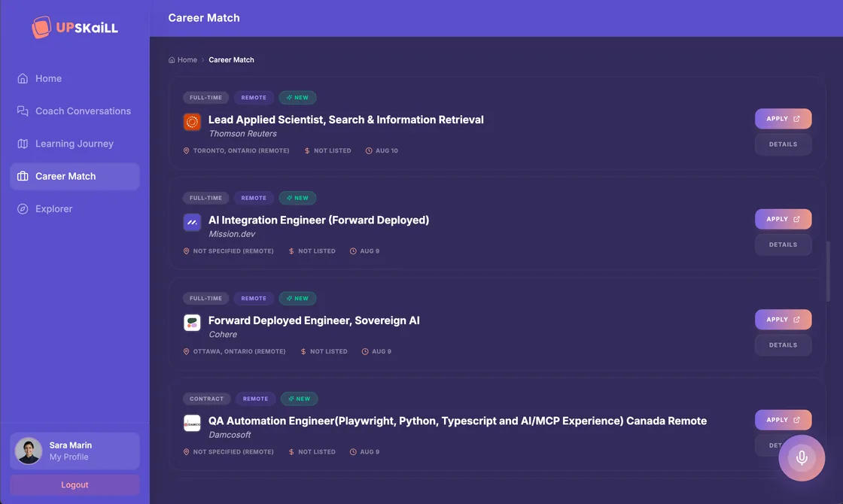This screenshot has width=843, height=504.
Task: Click Sara Marin profile avatar
Action: tap(29, 451)
